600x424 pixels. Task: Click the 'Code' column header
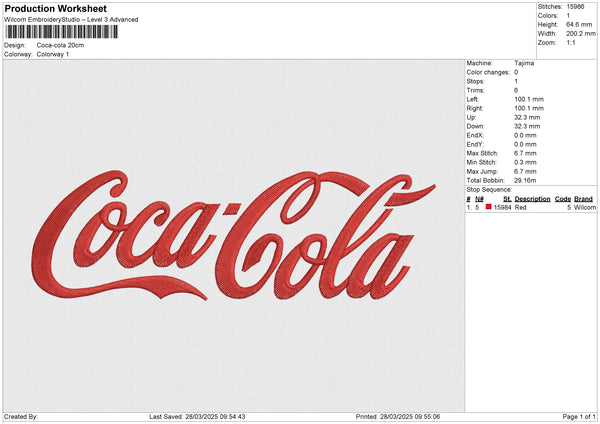[x=563, y=199]
